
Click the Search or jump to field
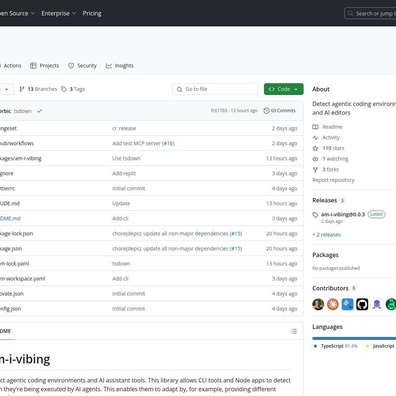[x=371, y=13]
